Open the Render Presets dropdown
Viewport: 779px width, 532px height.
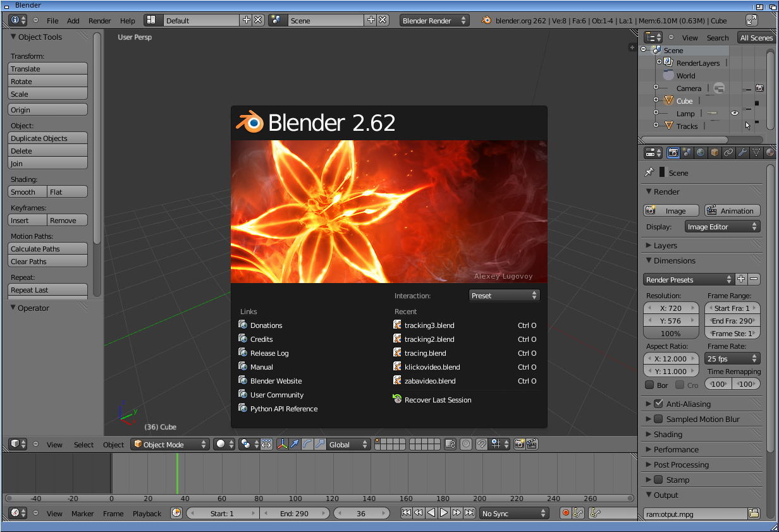coord(688,279)
